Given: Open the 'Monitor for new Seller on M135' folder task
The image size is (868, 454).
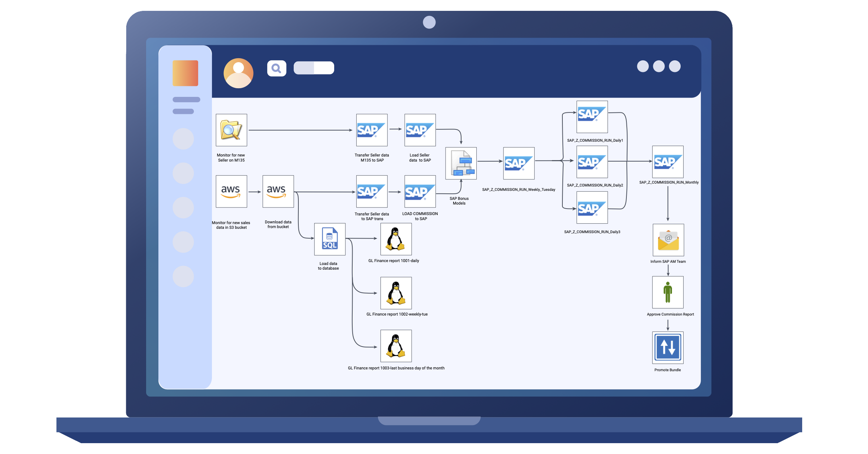Looking at the screenshot, I should [x=231, y=130].
